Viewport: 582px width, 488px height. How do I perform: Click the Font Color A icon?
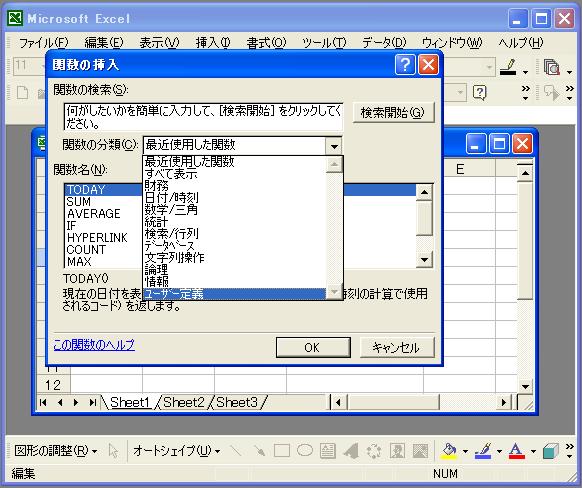pos(517,451)
